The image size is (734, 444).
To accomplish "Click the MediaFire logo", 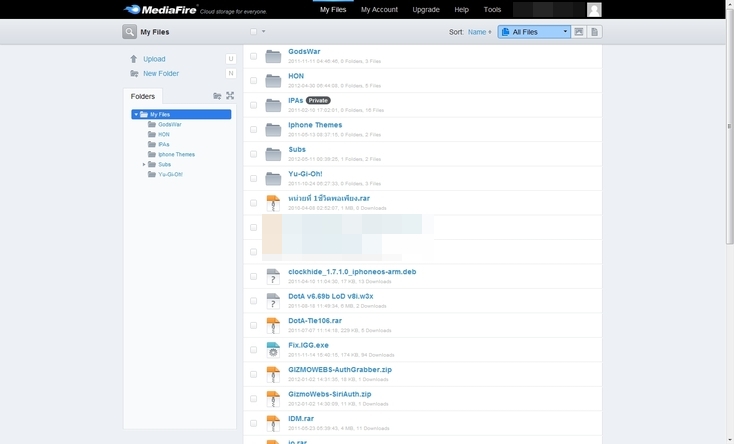I will (x=160, y=9).
